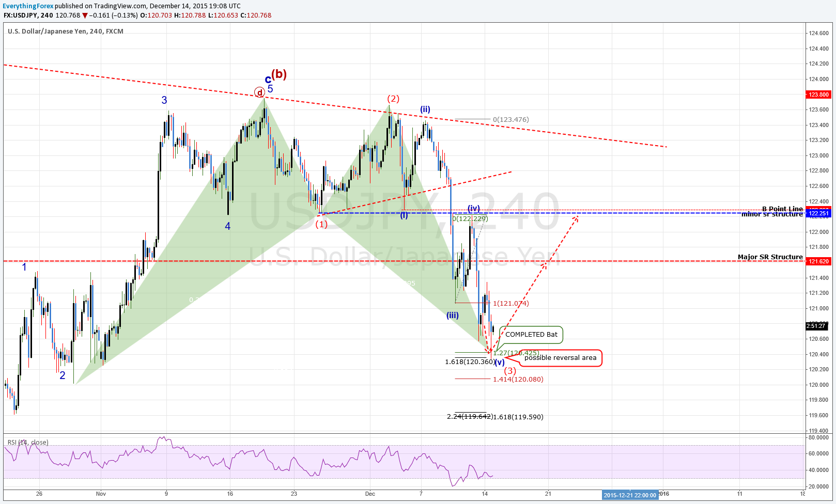Click the 20.0000 RSI axis value
This screenshot has height=504, width=836.
tap(819, 486)
